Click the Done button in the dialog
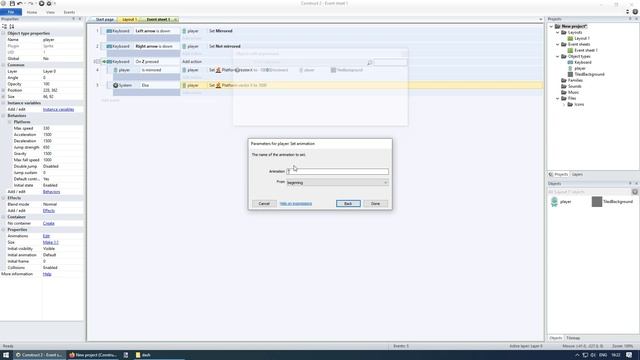640x360 pixels. click(376, 203)
